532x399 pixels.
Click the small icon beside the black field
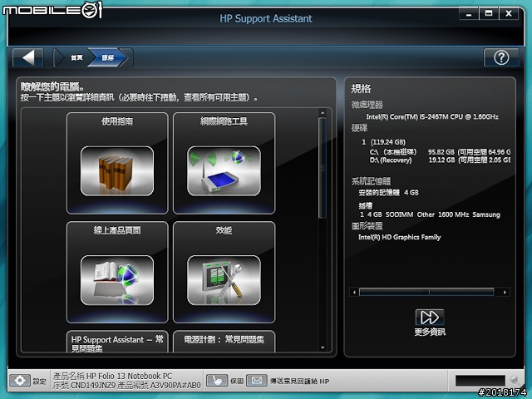(x=515, y=380)
